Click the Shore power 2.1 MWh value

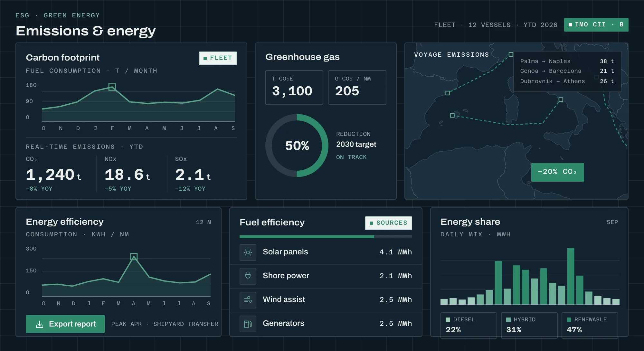395,276
